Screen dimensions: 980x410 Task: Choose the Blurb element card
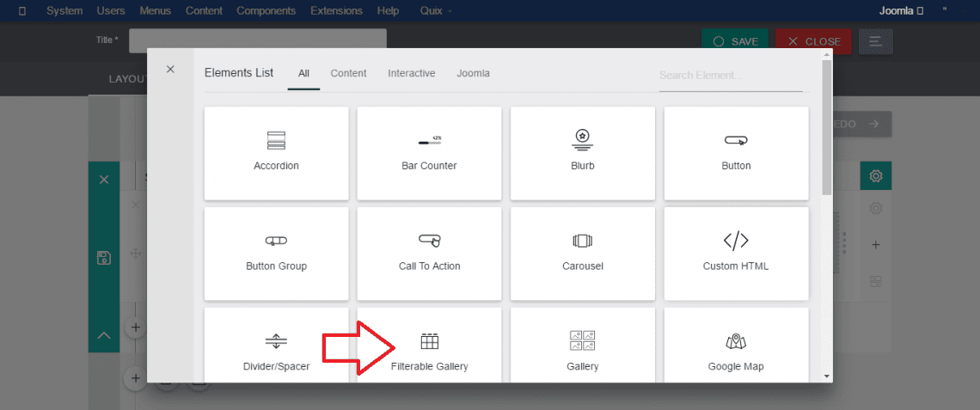[x=583, y=153]
